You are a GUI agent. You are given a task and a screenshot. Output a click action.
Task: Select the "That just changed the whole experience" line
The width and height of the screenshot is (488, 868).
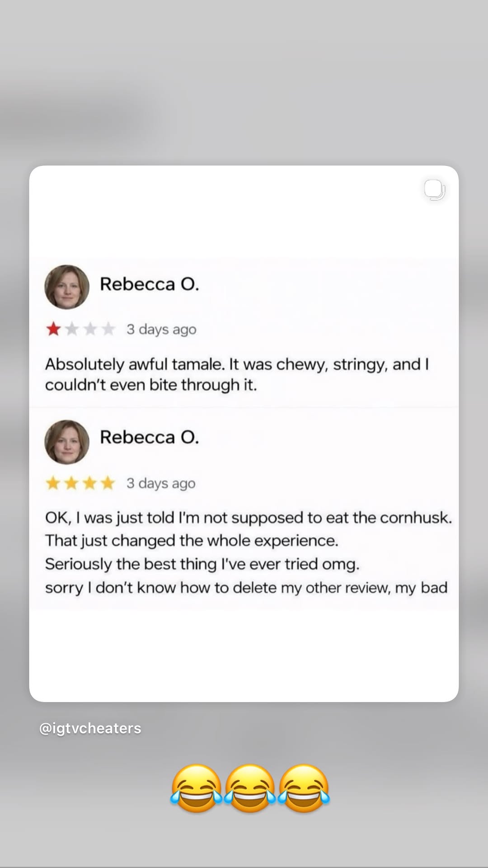tap(192, 541)
